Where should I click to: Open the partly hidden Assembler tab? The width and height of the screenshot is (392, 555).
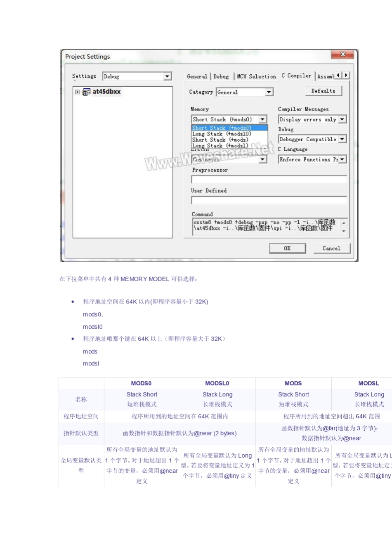click(x=326, y=76)
